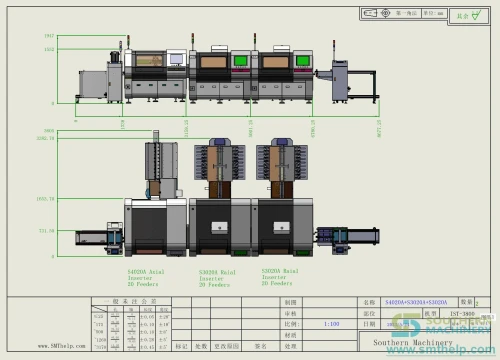Click the axial feeder tower in the plan view
500x360 pixels.
[161, 165]
